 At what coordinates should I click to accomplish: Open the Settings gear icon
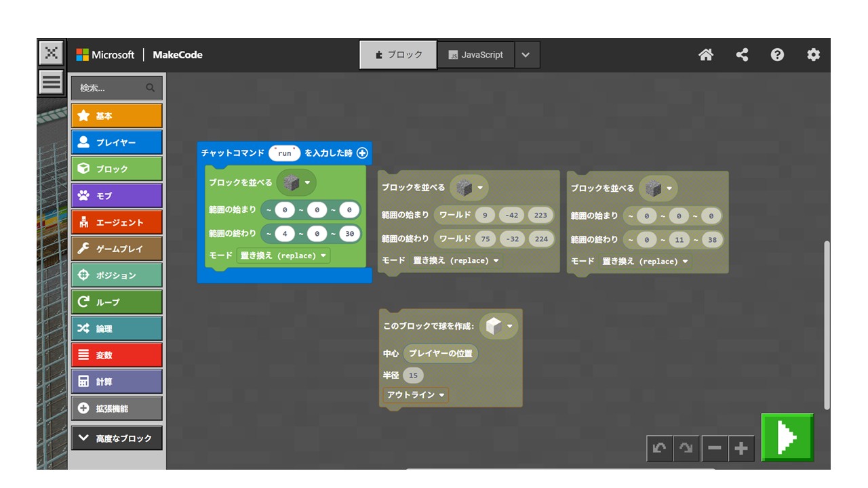click(813, 55)
